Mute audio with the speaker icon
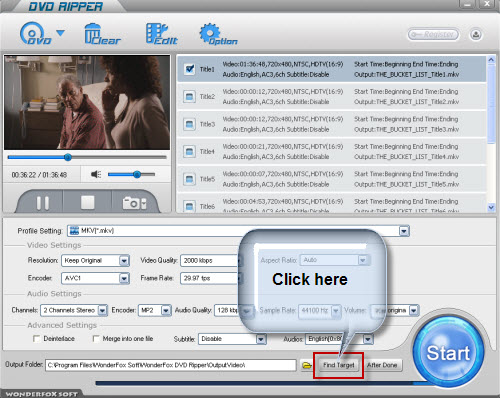This screenshot has width=500, height=398. click(96, 174)
